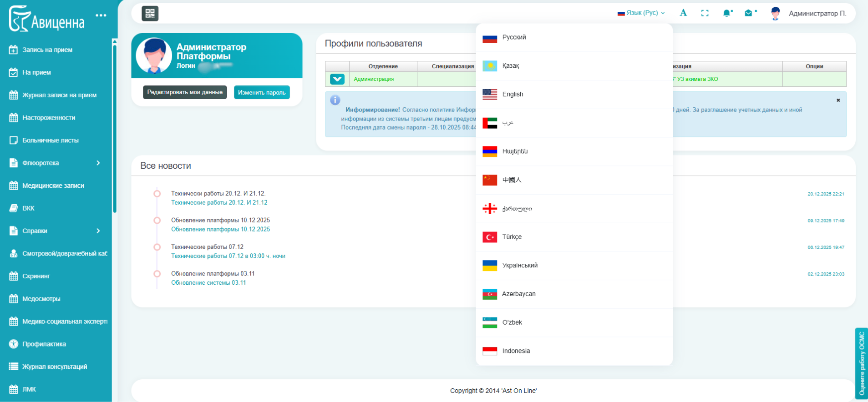Open the notifications bell icon
868x402 pixels.
tap(726, 13)
